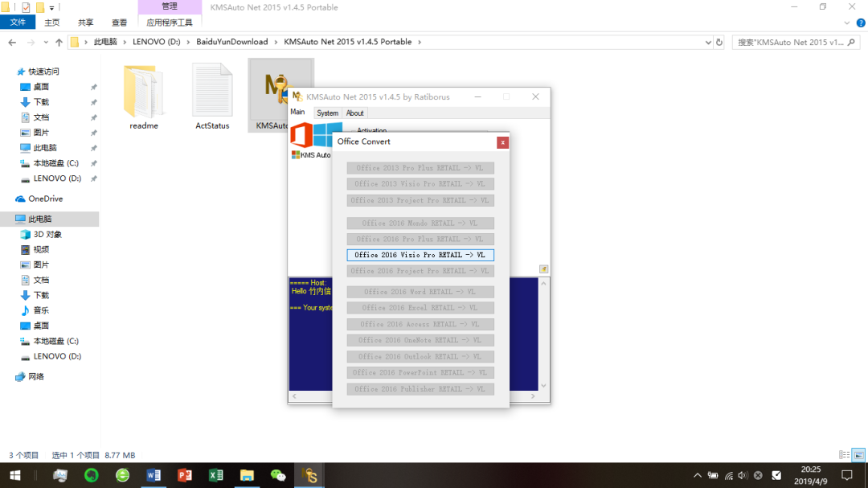Click Office 2016 Mondo RETAIL -> VL
Screen dimensions: 868x488
420,223
